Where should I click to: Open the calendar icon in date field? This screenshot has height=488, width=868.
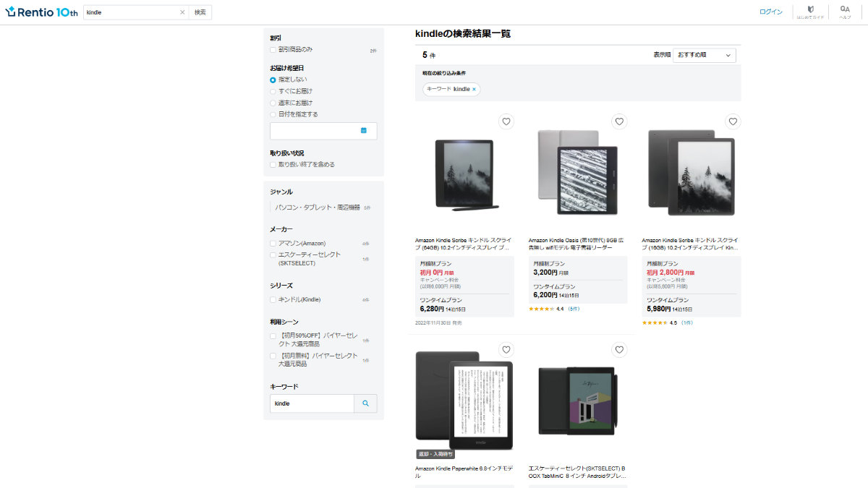coord(364,131)
